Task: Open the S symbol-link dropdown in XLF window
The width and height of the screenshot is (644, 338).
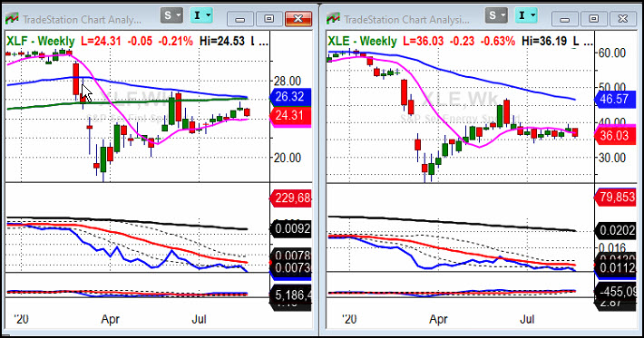Action: (171, 16)
